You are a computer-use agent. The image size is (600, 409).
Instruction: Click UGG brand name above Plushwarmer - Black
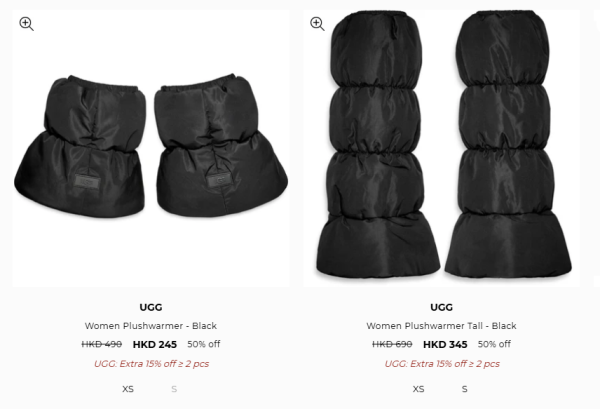coord(151,307)
